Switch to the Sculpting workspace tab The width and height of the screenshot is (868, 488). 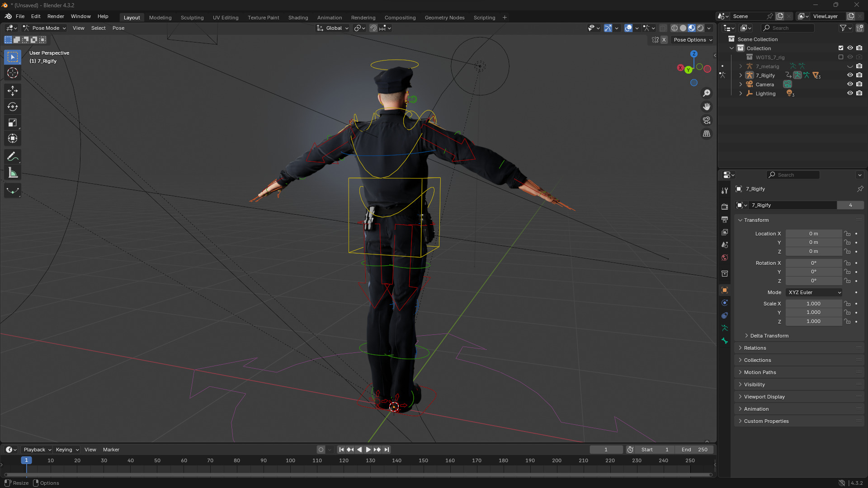pos(192,18)
